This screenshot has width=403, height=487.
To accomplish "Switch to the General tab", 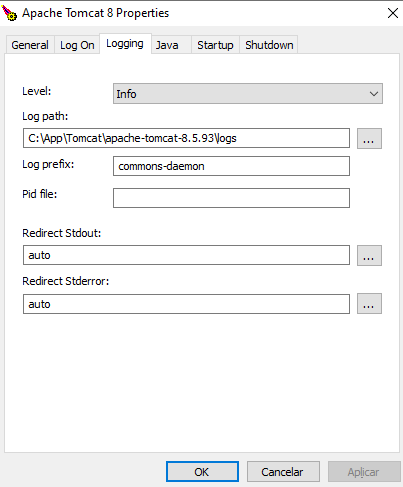I will pyautogui.click(x=30, y=45).
